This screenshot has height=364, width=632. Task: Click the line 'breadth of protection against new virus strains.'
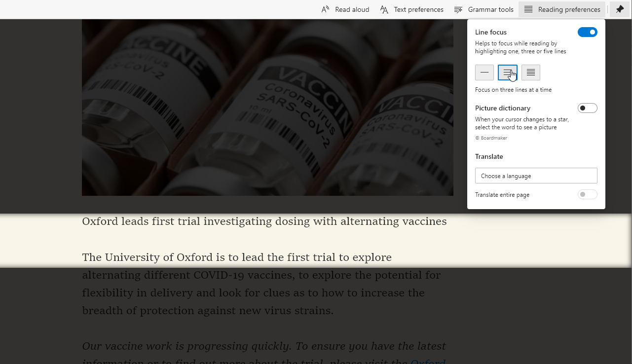208,311
